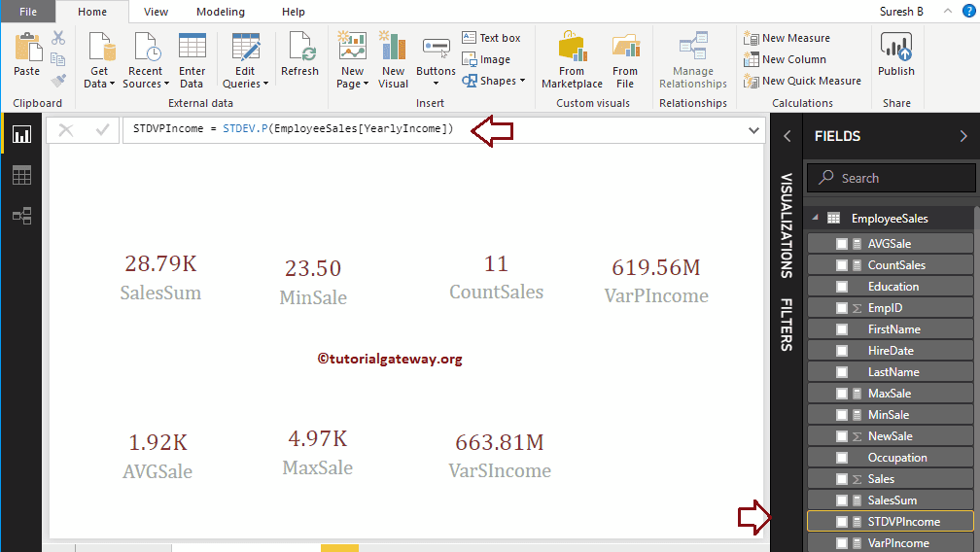Select the SalesSum card visual
The height and width of the screenshot is (552, 980).
coord(160,277)
